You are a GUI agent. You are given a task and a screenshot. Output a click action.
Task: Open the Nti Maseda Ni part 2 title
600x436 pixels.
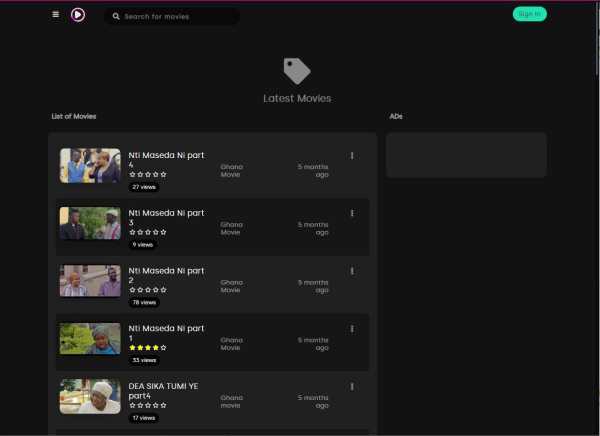click(166, 275)
